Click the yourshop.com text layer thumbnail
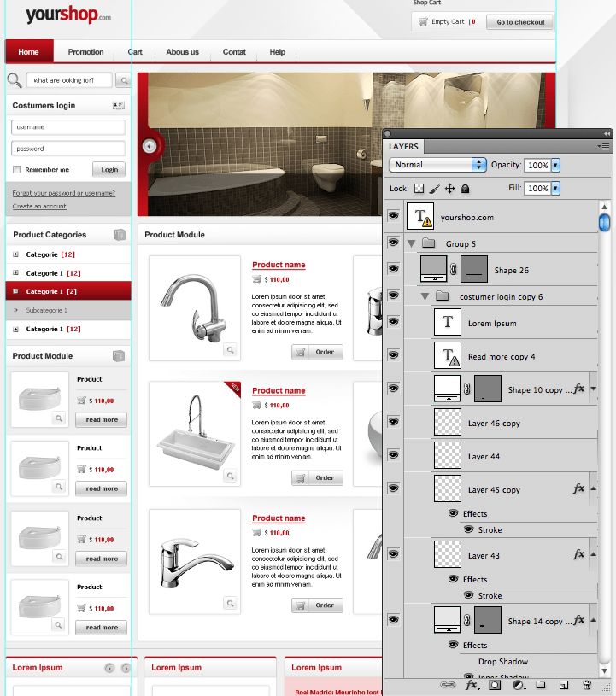Screen dimensions: 616x696 click(420, 217)
